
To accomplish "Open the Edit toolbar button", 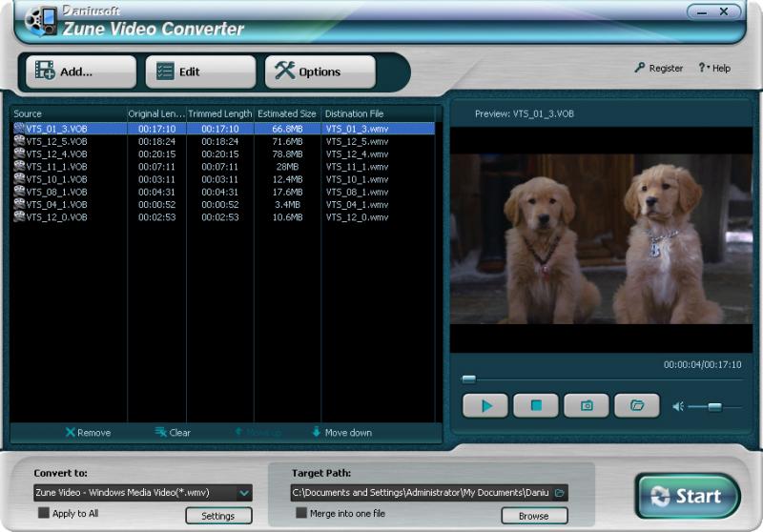I will click(200, 72).
